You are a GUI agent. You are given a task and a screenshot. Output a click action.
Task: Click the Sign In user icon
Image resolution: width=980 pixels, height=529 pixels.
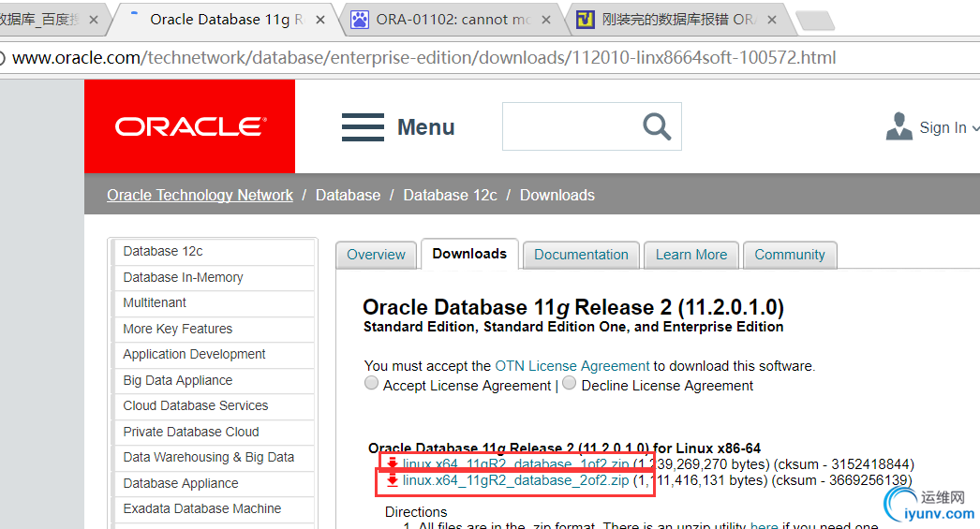click(x=898, y=126)
